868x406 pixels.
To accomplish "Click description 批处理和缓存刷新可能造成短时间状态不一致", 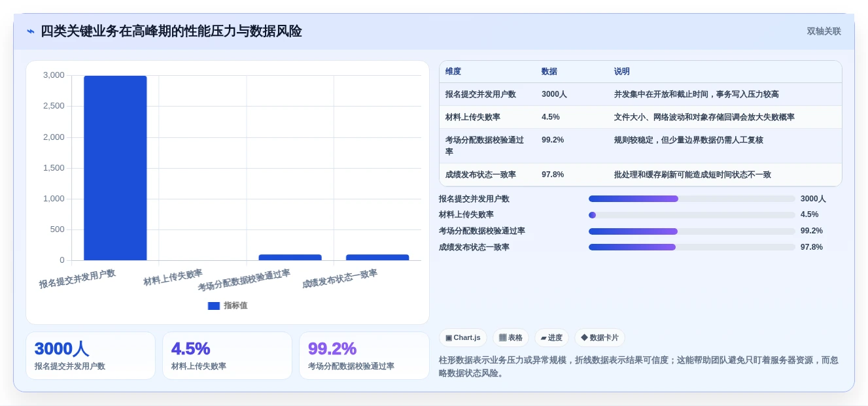I will (x=693, y=175).
